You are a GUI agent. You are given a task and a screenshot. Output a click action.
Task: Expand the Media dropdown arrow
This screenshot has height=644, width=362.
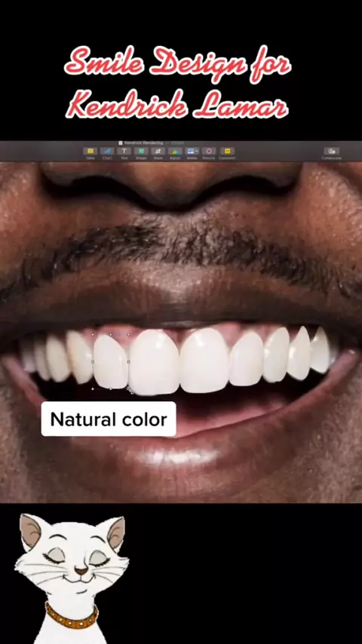pos(197,151)
